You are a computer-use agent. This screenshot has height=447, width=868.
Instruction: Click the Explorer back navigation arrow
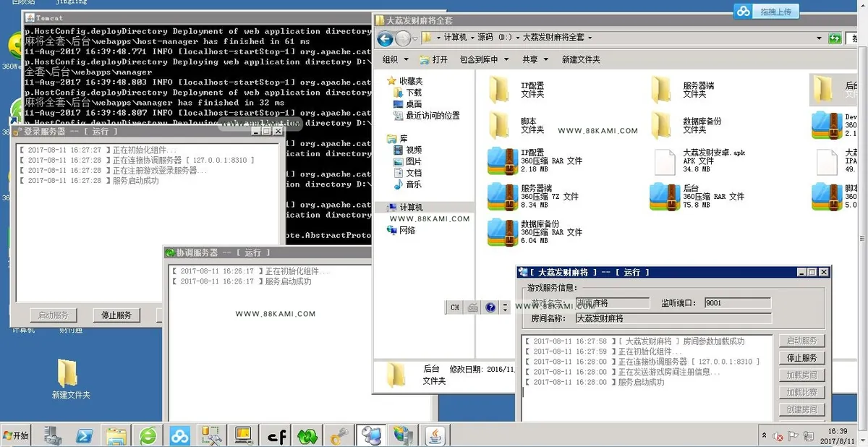pos(386,38)
